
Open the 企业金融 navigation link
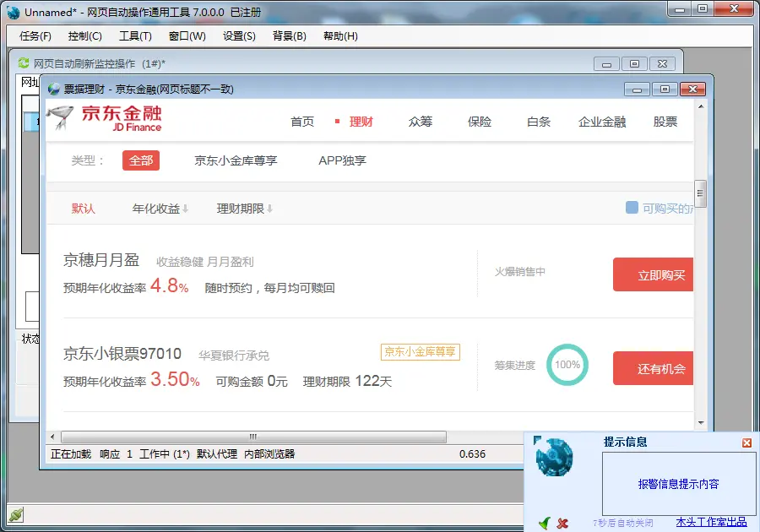point(602,122)
